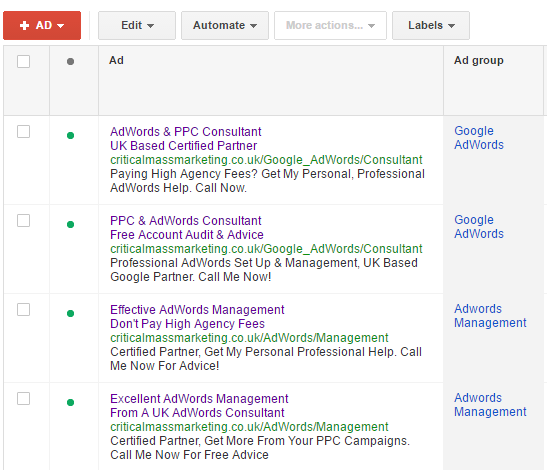The image size is (547, 470).
Task: Click description Get More From Your PPC Campaigns
Action: tap(307, 441)
